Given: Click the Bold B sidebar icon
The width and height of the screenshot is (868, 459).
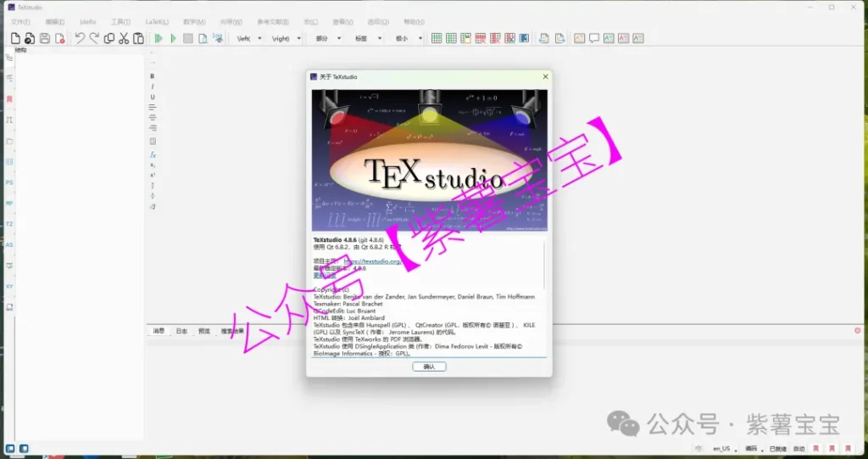Looking at the screenshot, I should click(x=153, y=76).
